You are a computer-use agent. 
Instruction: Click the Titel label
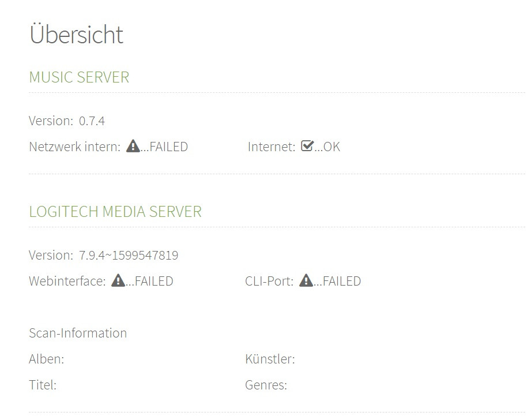point(43,385)
